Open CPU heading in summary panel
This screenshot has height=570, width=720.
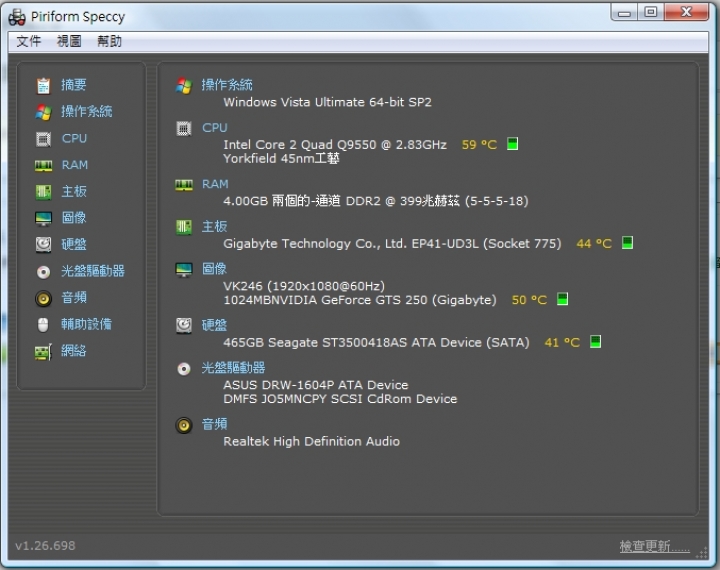click(215, 128)
